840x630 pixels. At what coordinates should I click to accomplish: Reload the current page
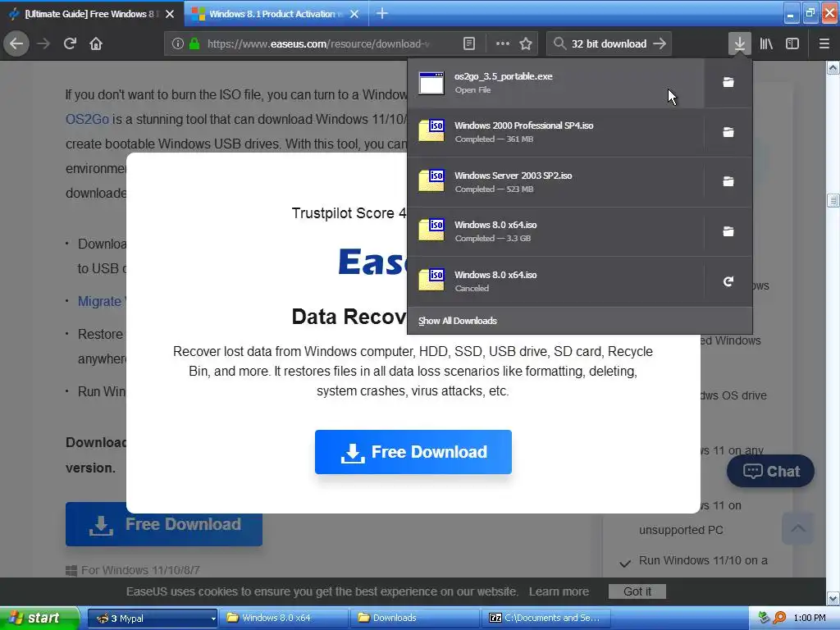pyautogui.click(x=70, y=43)
